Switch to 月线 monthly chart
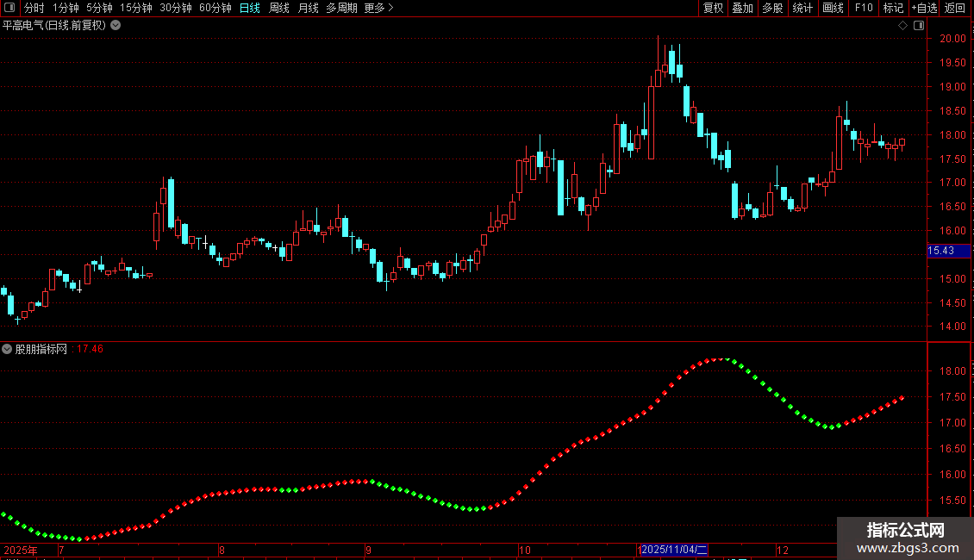974x560 pixels. click(308, 8)
